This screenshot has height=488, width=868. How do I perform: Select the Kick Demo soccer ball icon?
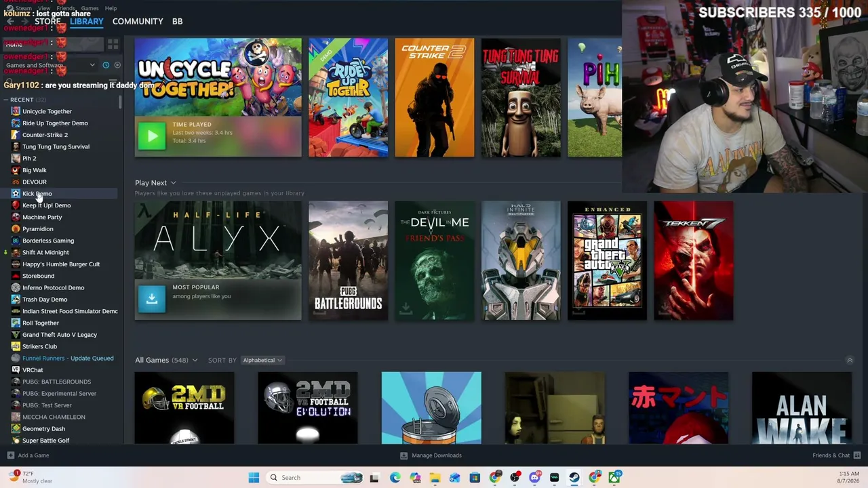(16, 193)
